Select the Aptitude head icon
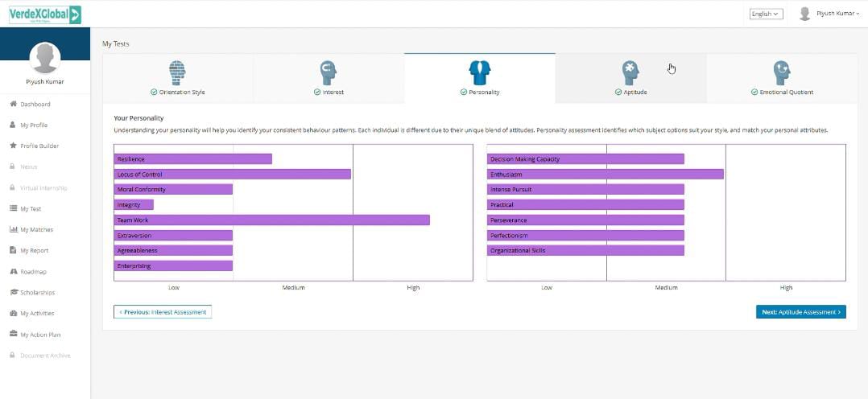Image resolution: width=868 pixels, height=399 pixels. (630, 72)
